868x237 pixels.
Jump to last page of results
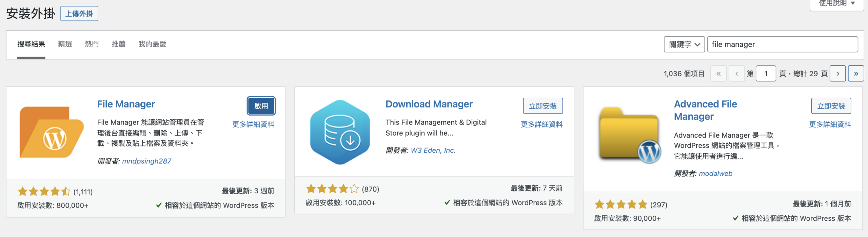(856, 74)
